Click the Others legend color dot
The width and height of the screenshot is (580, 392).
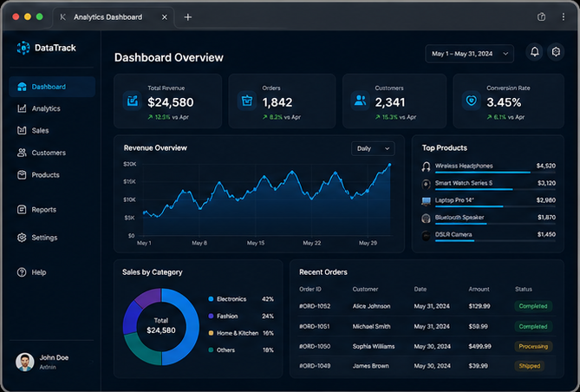tap(211, 350)
